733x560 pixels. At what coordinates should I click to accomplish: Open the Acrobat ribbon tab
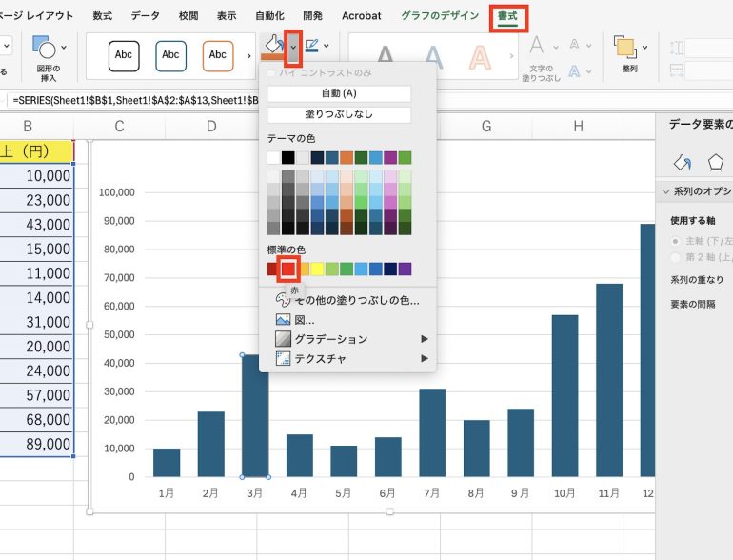pos(362,16)
